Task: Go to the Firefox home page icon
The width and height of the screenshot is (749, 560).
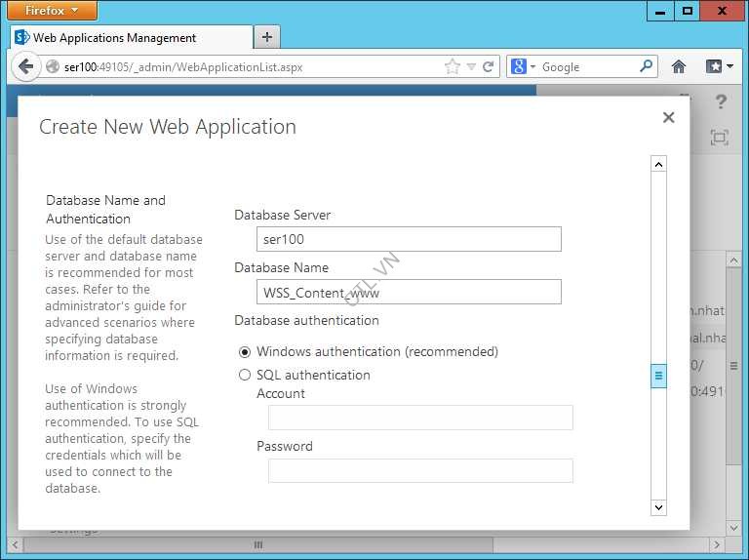Action: [679, 66]
